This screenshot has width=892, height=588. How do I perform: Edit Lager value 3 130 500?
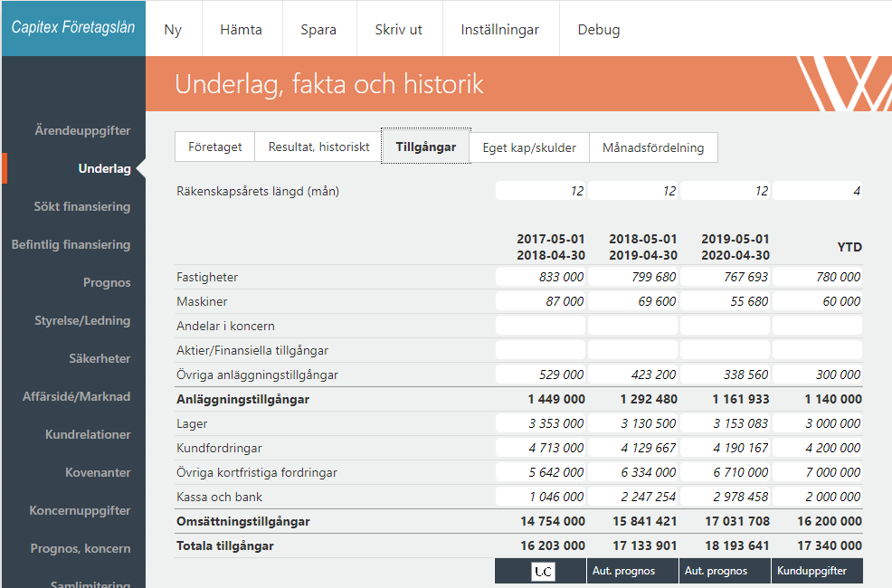(x=632, y=423)
